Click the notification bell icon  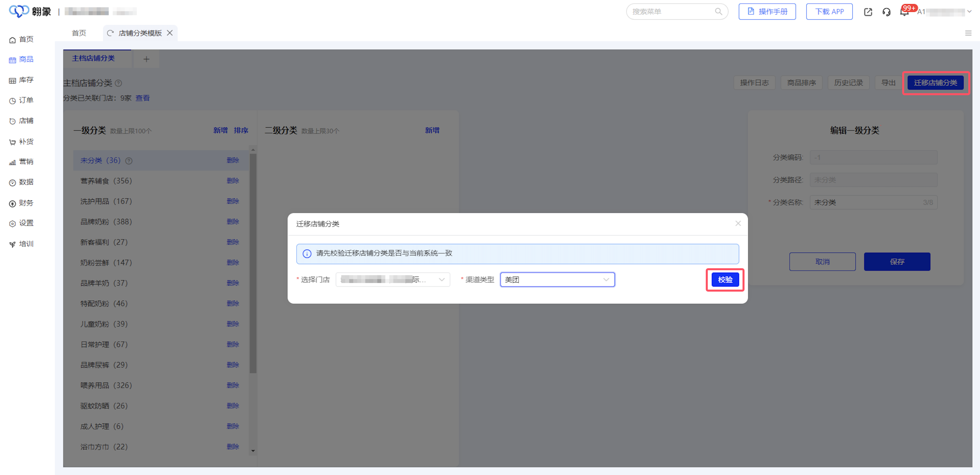[x=904, y=12]
